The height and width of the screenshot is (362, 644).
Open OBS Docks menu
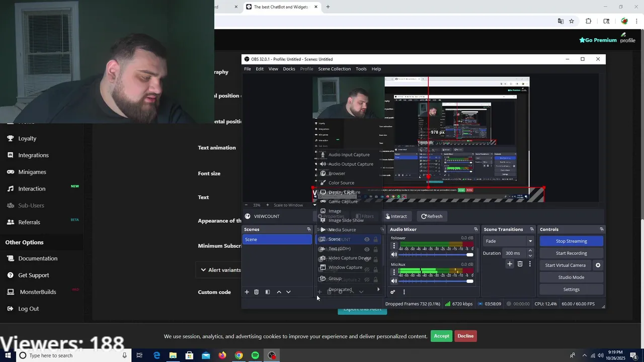(x=289, y=69)
